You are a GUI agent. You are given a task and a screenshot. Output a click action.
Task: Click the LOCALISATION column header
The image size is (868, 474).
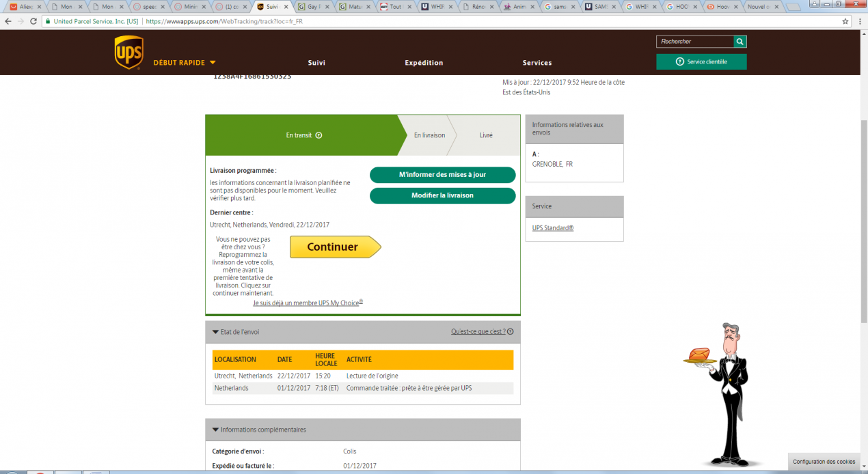click(235, 359)
